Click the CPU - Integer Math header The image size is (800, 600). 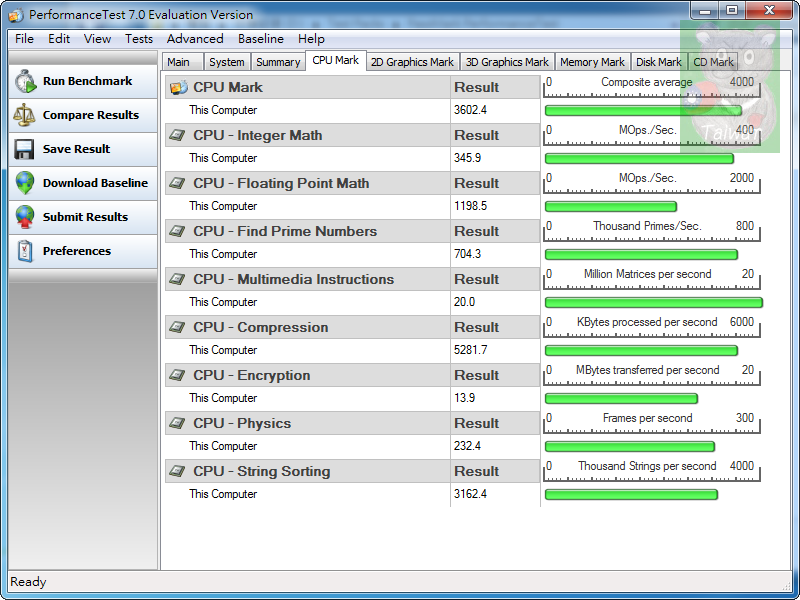pyautogui.click(x=258, y=135)
